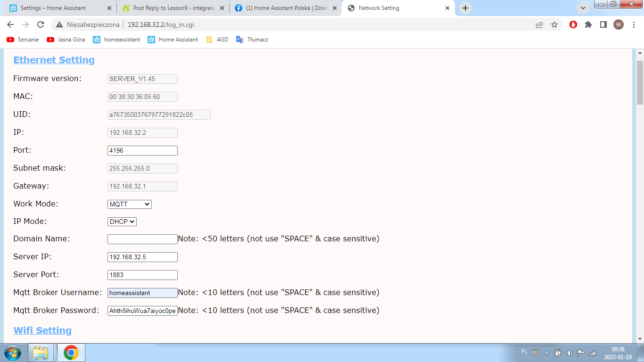The height and width of the screenshot is (362, 644).
Task: Click the Jasna Góra bookmark
Action: 66,40
